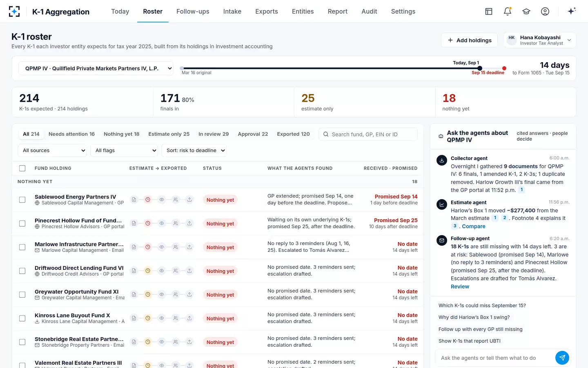Click the K-1 Aggregation logo icon

point(14,11)
